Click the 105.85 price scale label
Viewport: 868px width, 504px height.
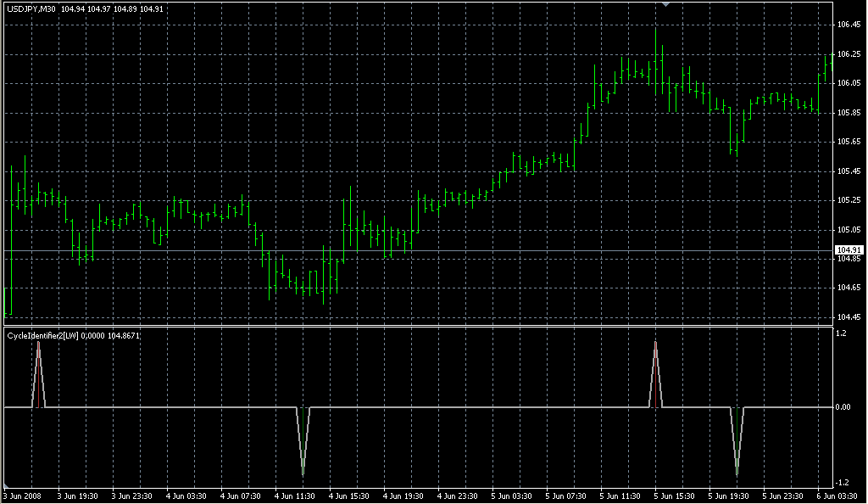point(849,113)
